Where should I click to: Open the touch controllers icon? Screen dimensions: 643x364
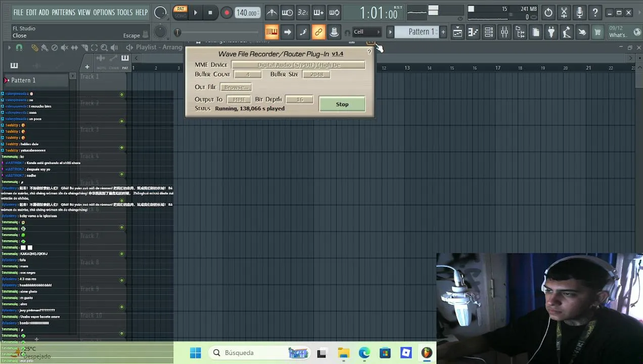point(582,32)
